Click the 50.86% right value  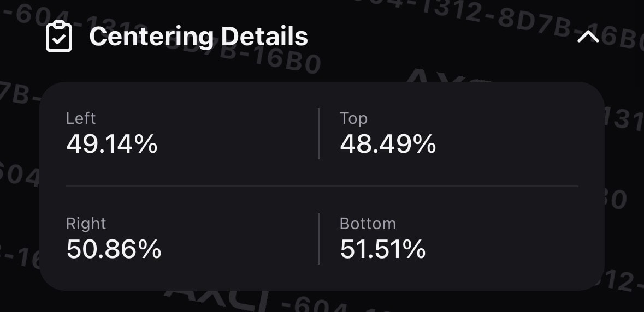tap(114, 249)
